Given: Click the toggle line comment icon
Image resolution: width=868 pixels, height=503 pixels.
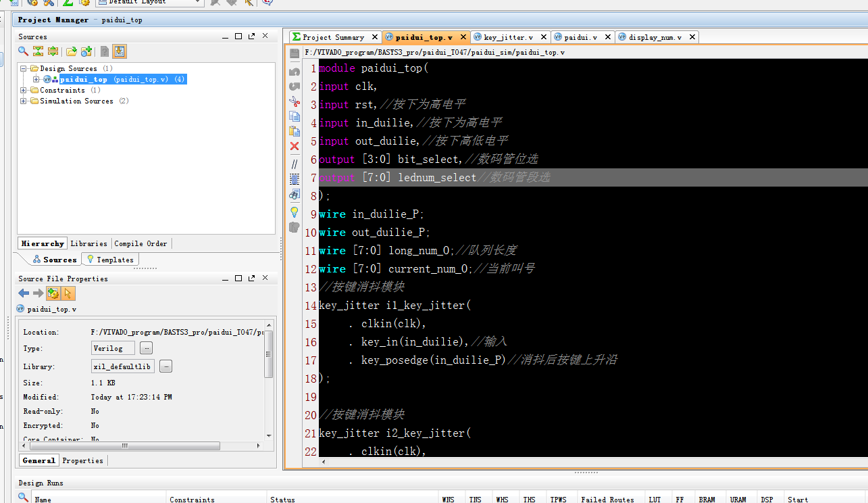Looking at the screenshot, I should point(295,164).
